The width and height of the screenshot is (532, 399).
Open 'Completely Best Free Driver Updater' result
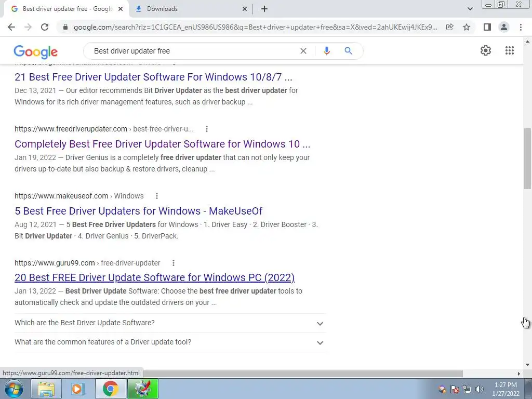point(162,144)
